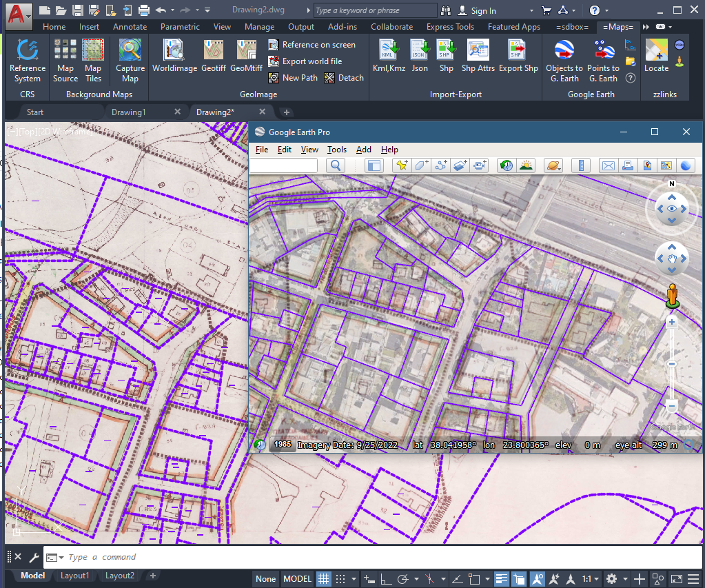Click Show Ruler icon in Google Earth
The height and width of the screenshot is (588, 705).
pyautogui.click(x=581, y=165)
